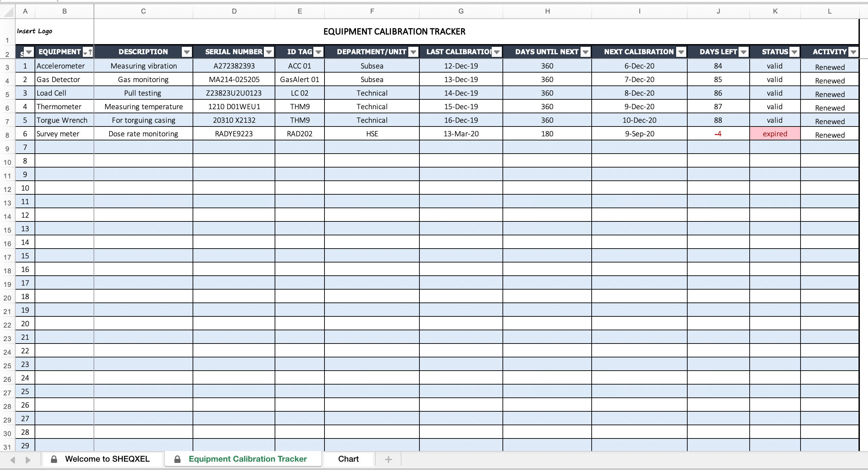Open the ACTIVITY column filter icon
Viewport: 868px width, 470px height.
coord(853,52)
